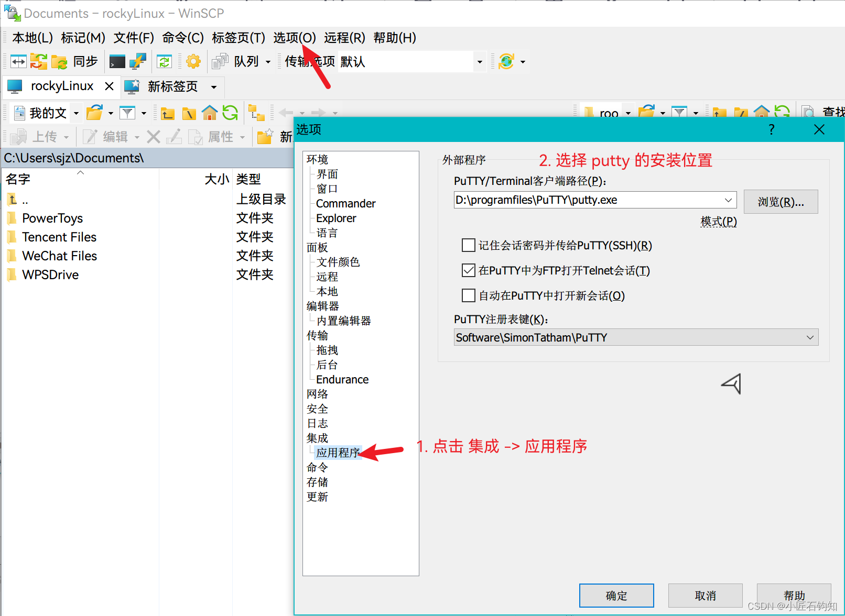Open preferences with the gear icon
Viewport: 845px width, 616px height.
[x=193, y=62]
